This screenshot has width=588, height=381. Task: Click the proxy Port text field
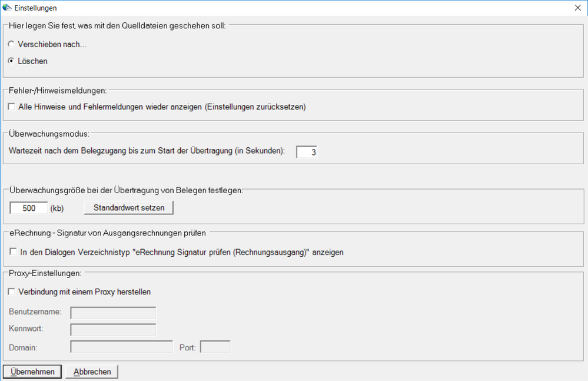[x=215, y=347]
